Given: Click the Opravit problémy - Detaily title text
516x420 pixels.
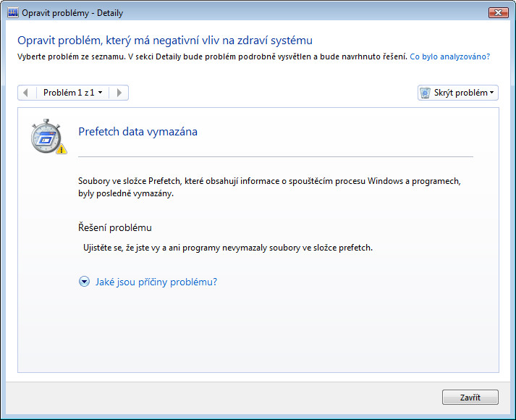Looking at the screenshot, I should click(x=72, y=13).
